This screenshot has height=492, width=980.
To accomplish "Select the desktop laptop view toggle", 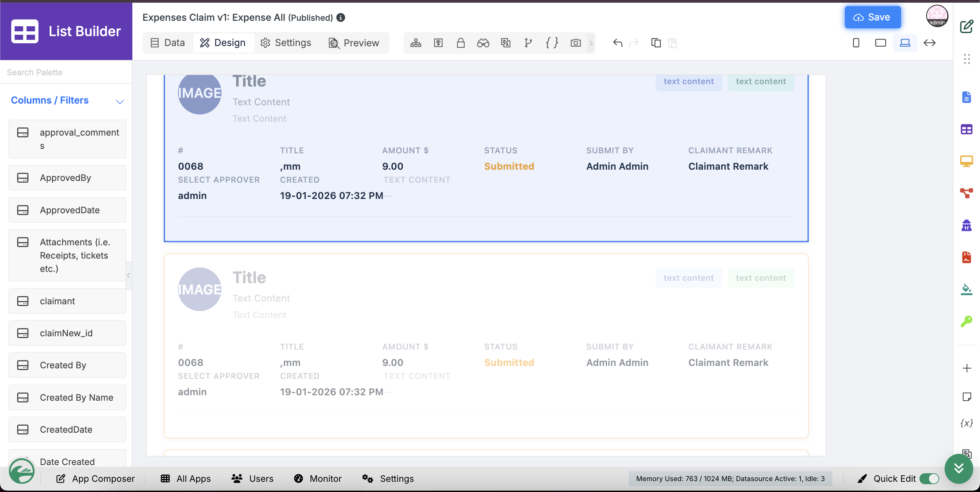I will click(905, 43).
